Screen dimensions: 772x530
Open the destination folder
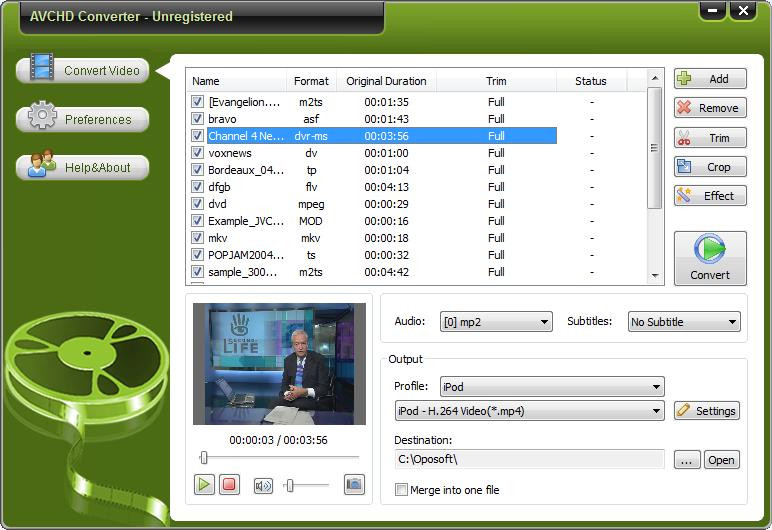point(721,460)
